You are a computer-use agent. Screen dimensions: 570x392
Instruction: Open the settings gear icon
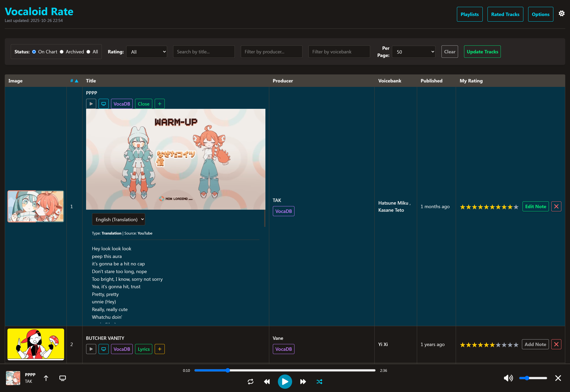coord(561,13)
